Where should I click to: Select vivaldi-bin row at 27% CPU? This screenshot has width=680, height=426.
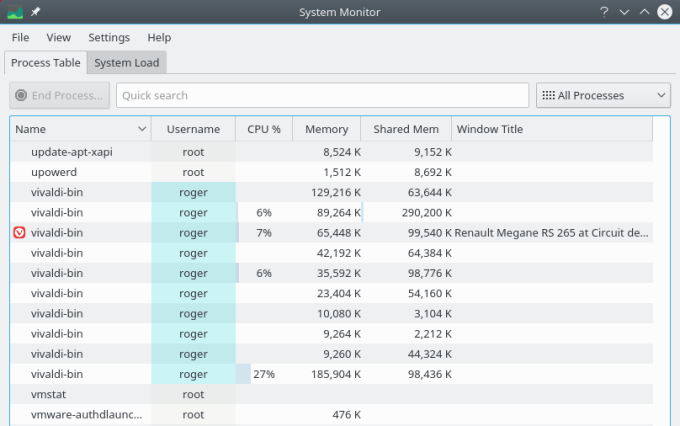tap(332, 374)
